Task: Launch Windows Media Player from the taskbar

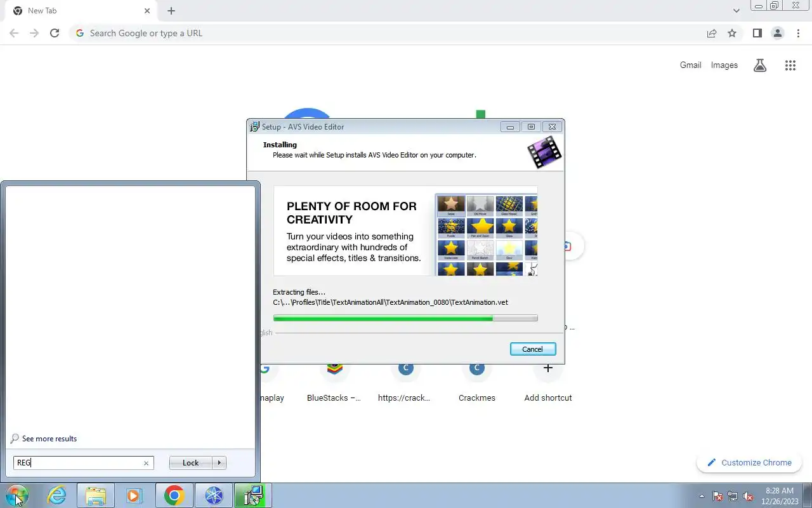Action: click(x=134, y=495)
